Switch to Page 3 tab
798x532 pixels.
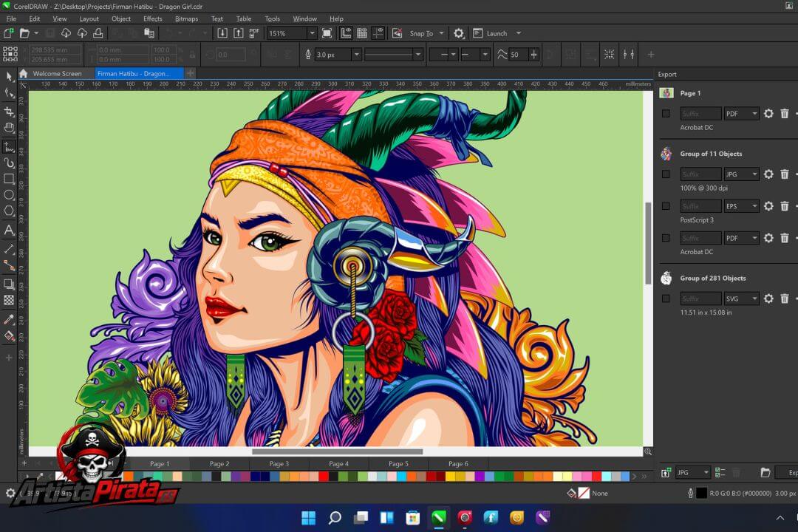[279, 463]
